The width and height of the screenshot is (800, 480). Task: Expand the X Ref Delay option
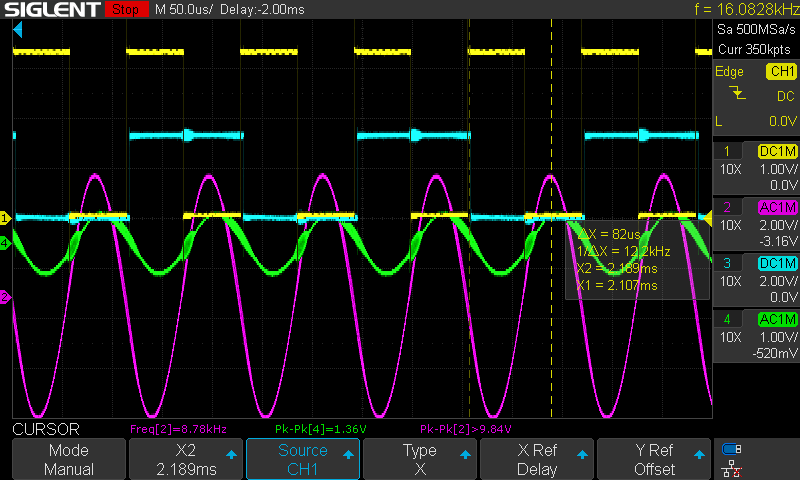(537, 459)
